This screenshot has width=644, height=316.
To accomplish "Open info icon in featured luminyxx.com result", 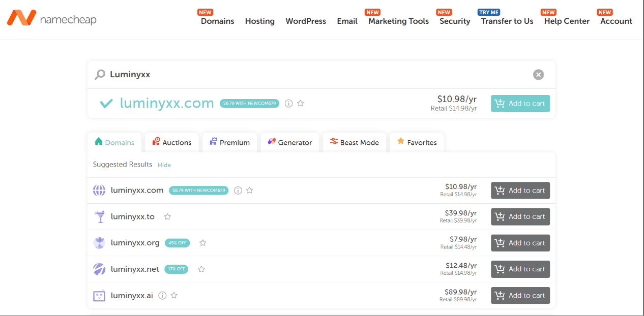I will click(x=289, y=103).
